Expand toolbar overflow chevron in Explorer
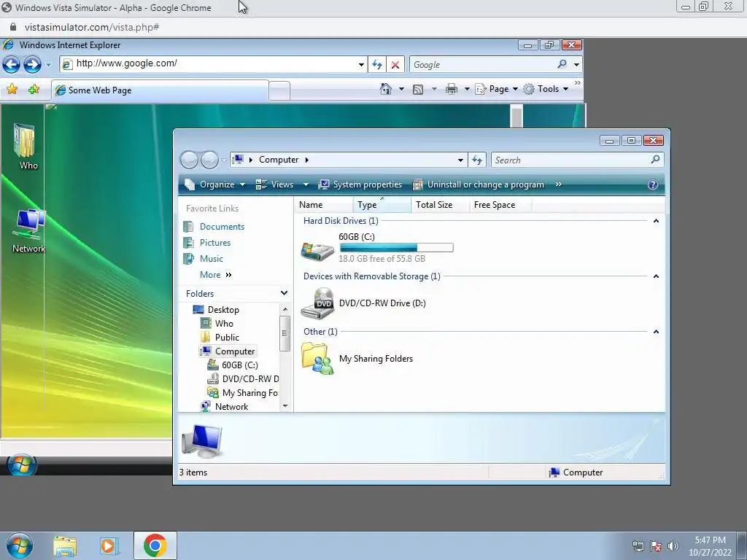This screenshot has width=747, height=560. (558, 184)
